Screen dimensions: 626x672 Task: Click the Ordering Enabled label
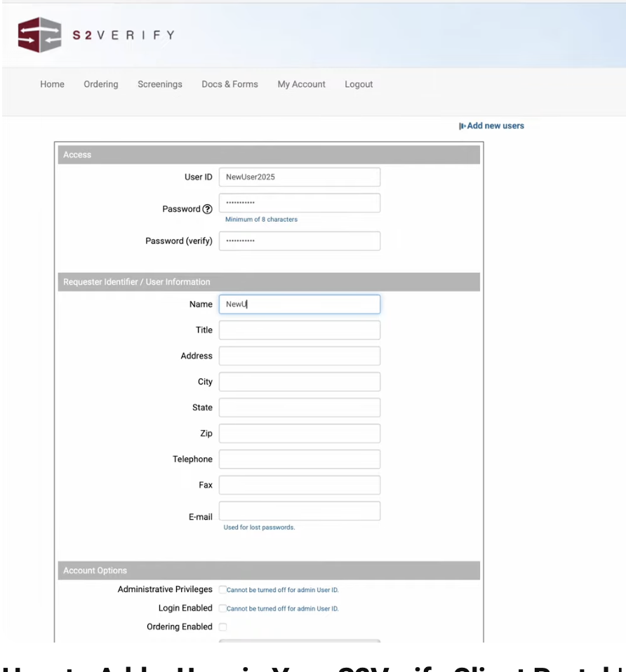click(179, 627)
